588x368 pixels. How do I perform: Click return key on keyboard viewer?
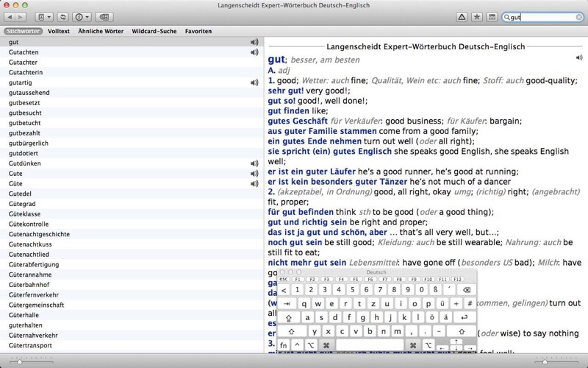[465, 318]
